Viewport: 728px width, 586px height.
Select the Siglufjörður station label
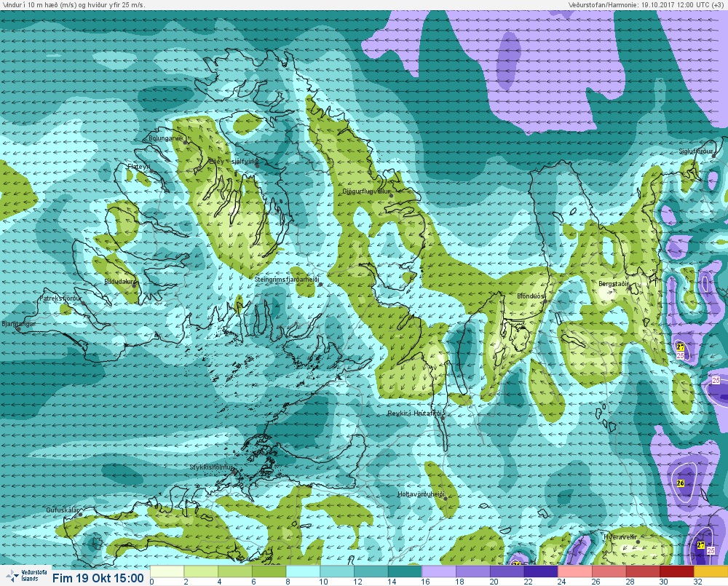pyautogui.click(x=695, y=151)
